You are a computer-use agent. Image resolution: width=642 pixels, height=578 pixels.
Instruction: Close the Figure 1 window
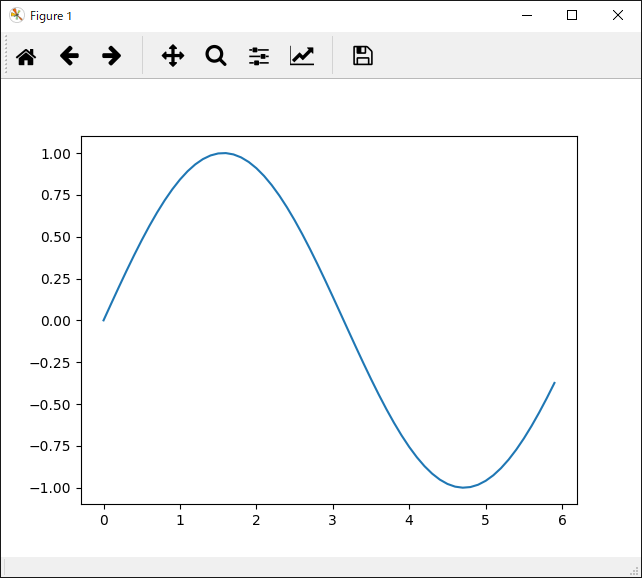[x=618, y=15]
